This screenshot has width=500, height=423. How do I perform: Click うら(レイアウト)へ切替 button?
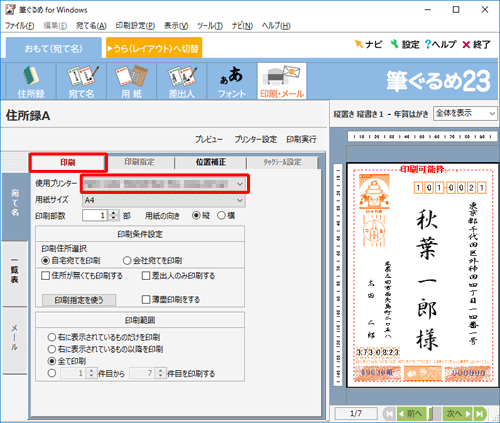(154, 48)
